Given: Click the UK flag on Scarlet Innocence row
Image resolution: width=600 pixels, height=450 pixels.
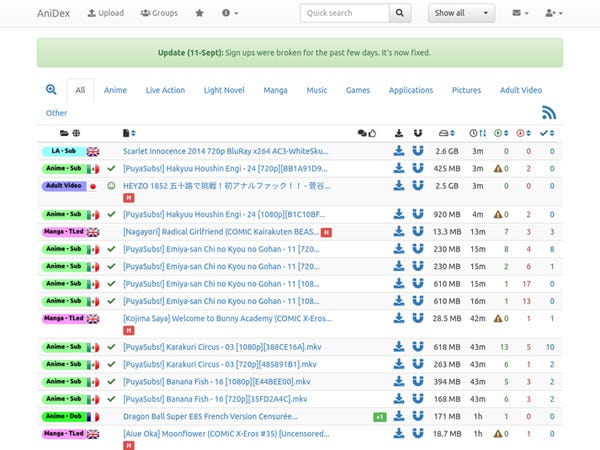Looking at the screenshot, I should tap(93, 152).
